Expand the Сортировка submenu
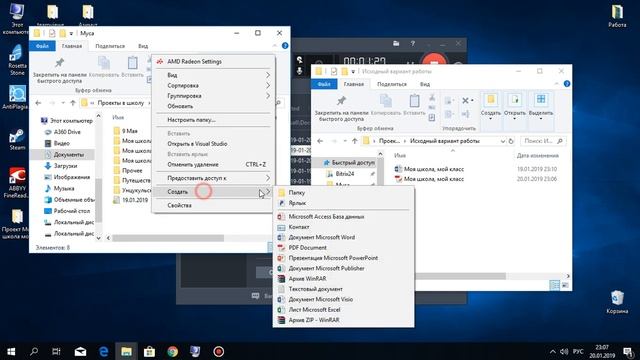 click(x=213, y=85)
